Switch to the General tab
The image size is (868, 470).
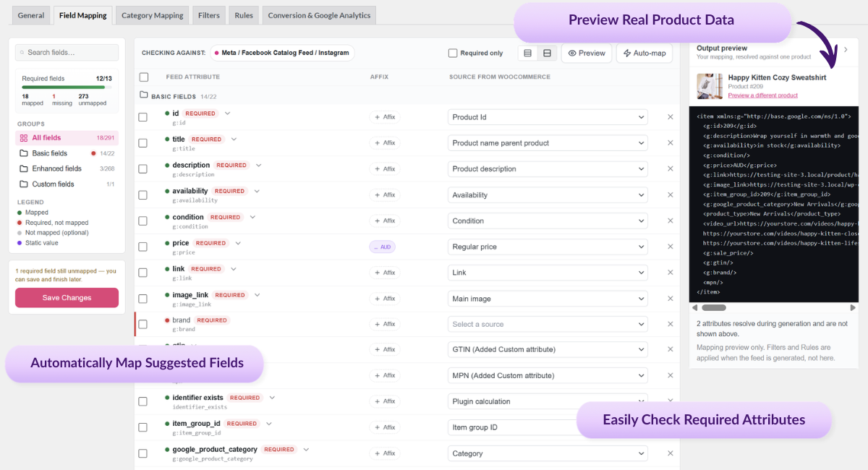[x=31, y=15]
